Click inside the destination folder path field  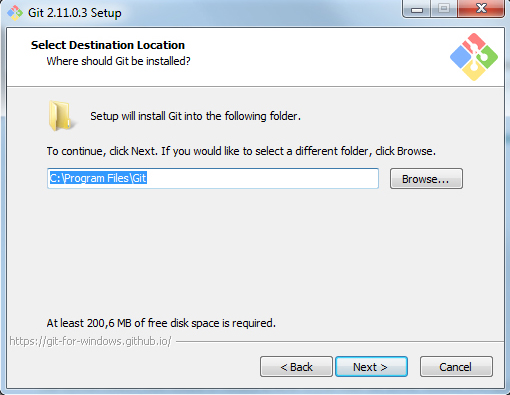213,178
